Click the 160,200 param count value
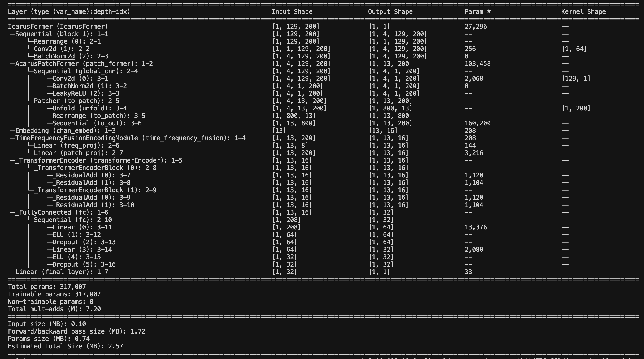Viewport: 644px width, 359px height. [477, 123]
